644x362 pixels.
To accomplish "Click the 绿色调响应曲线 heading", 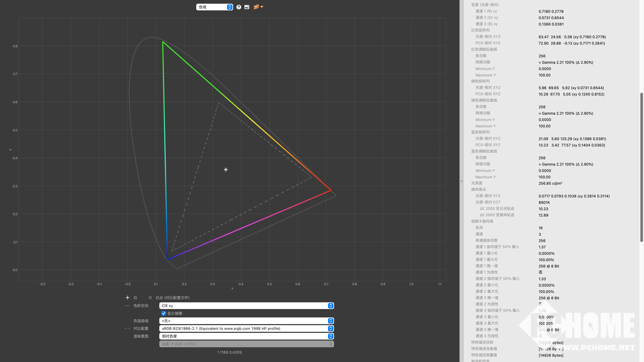I will click(x=484, y=100).
